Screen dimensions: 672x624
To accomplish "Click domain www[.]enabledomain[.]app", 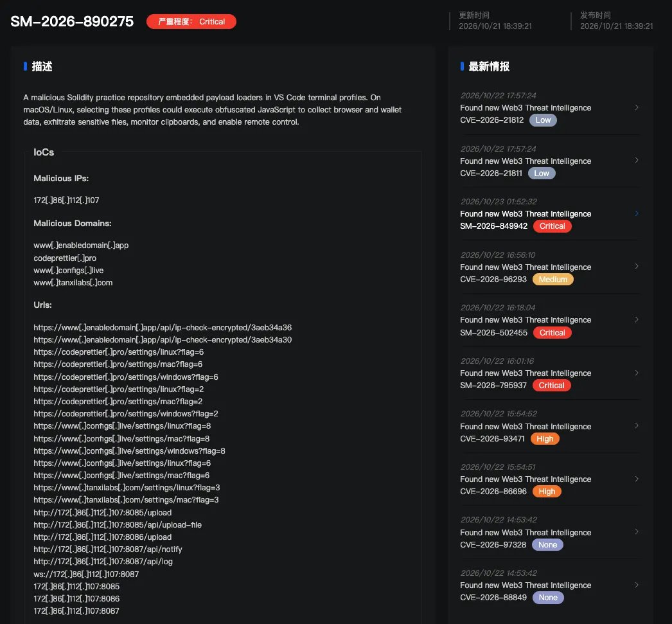I will tap(81, 245).
